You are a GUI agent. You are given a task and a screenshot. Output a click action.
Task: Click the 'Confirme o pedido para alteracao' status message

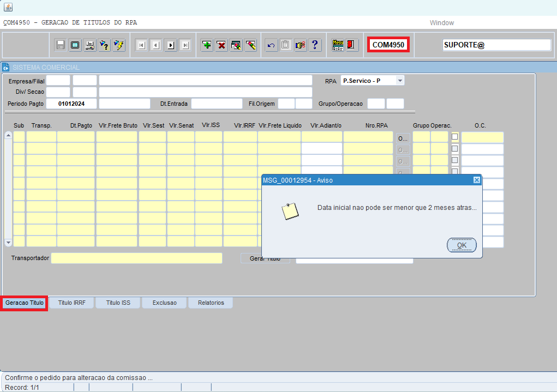coord(79,378)
